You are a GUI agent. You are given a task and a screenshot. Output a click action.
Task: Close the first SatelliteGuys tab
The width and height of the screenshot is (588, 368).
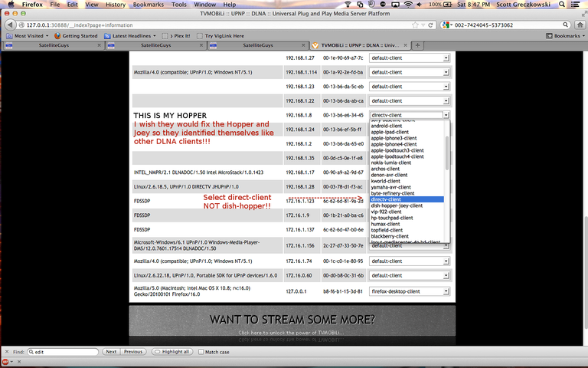pyautogui.click(x=99, y=45)
